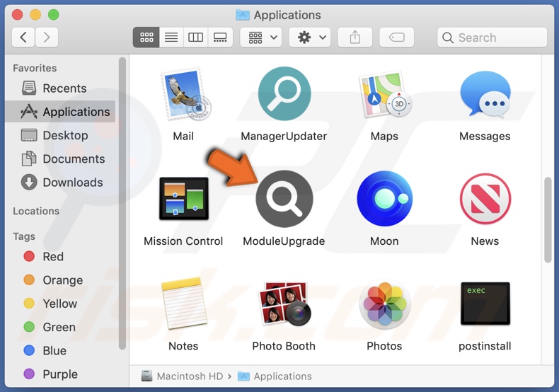Select the Messages app icon
The width and height of the screenshot is (559, 392).
485,94
